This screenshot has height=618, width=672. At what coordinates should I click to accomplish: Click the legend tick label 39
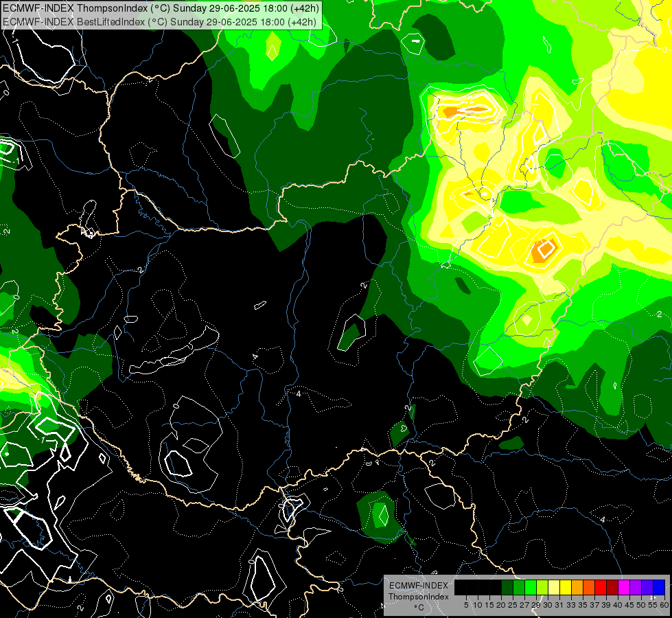click(x=606, y=605)
